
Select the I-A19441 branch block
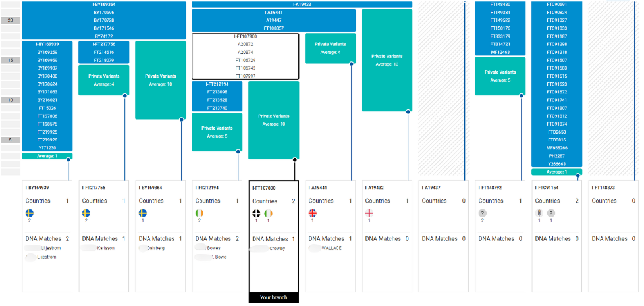pyautogui.click(x=273, y=20)
